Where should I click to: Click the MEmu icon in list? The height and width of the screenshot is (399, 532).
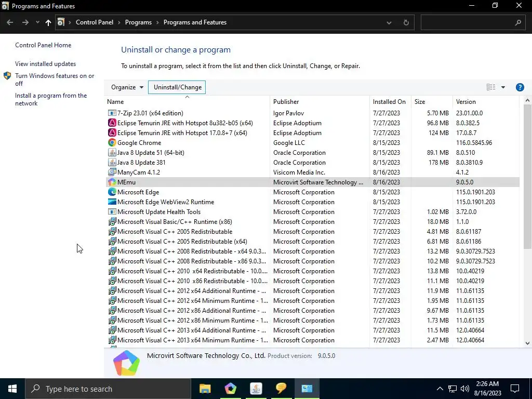112,182
